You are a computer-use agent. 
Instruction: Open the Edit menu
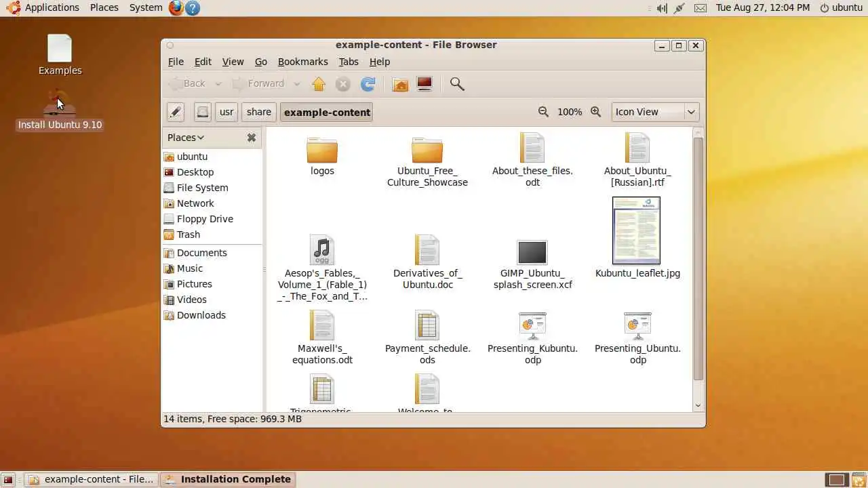coord(203,62)
